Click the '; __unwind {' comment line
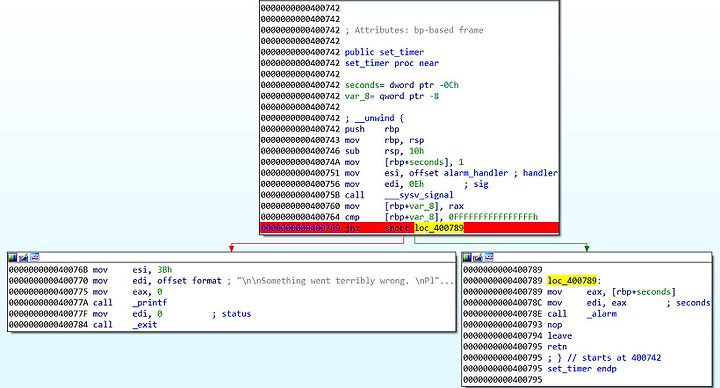 tap(374, 118)
